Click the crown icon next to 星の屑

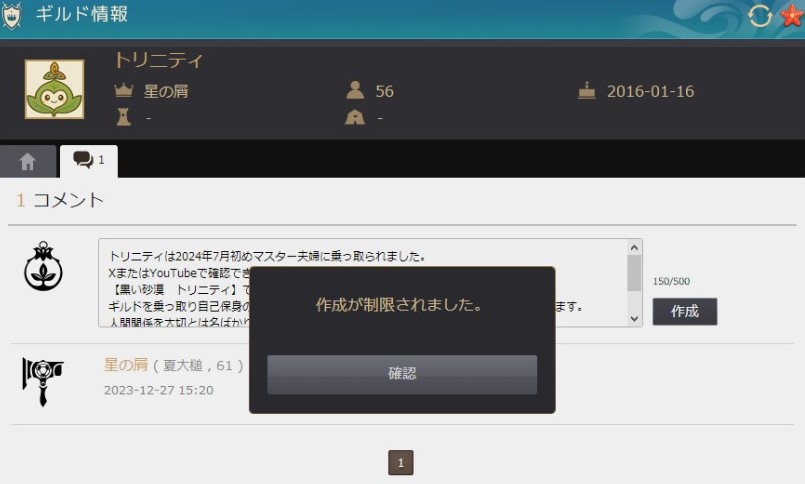point(124,92)
